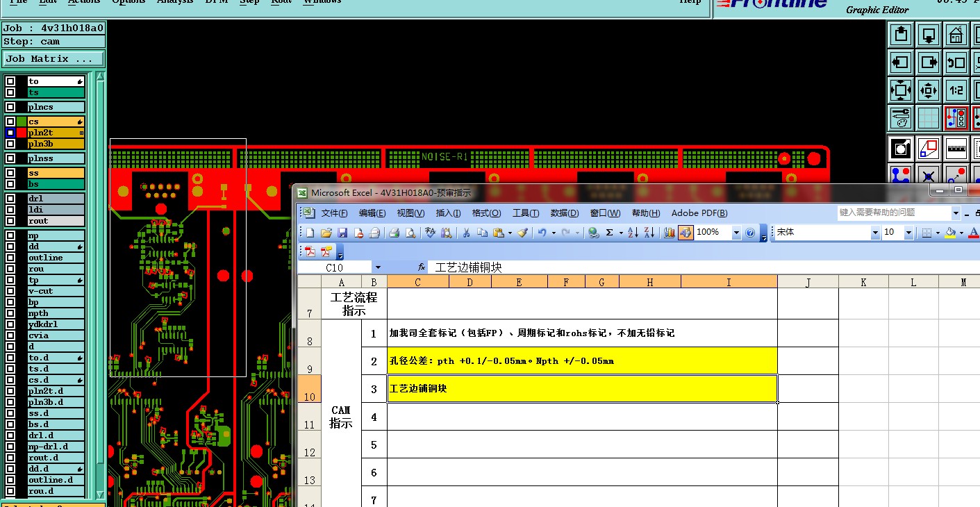The image size is (980, 507).
Task: Click Excel Save floppy icon
Action: pos(342,233)
